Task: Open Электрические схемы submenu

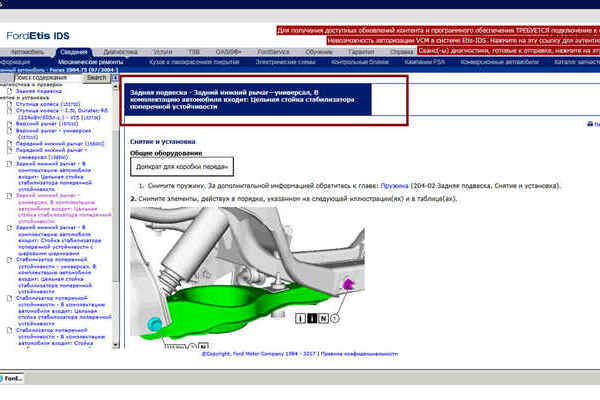Action: [x=285, y=62]
